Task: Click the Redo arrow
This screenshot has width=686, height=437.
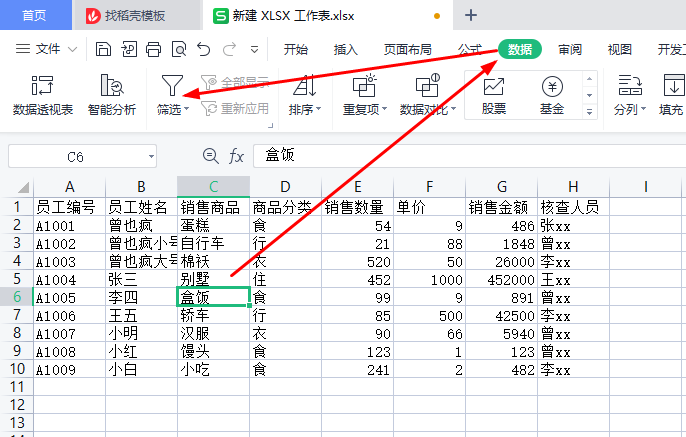Action: click(229, 49)
